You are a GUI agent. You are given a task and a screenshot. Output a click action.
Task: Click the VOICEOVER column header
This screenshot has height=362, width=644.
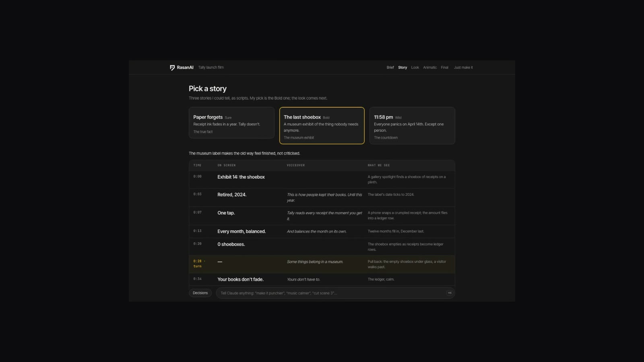(295, 165)
